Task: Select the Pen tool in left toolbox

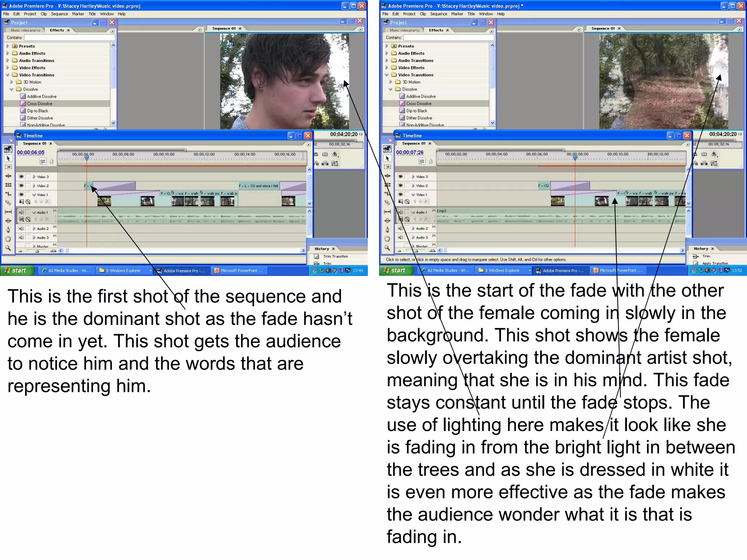Action: pos(8,230)
